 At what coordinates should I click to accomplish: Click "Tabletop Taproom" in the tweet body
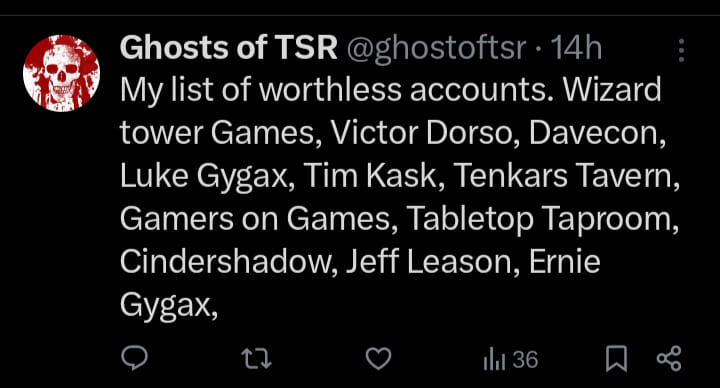tap(542, 220)
